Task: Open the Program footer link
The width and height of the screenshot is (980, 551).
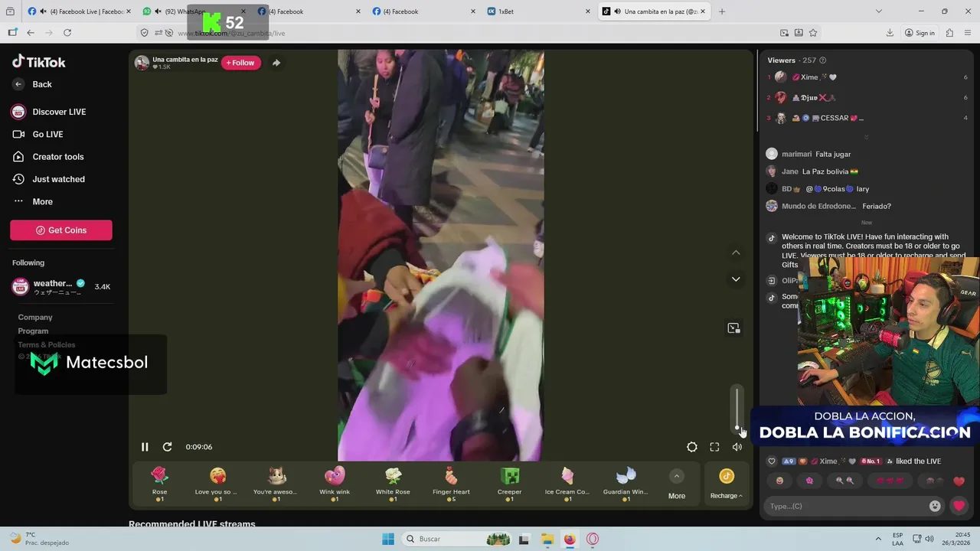Action: click(33, 331)
